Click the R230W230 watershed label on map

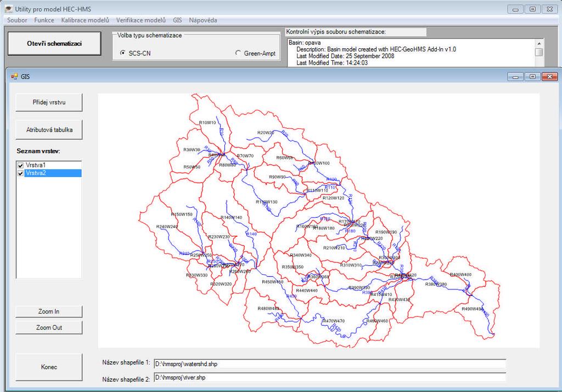[x=219, y=237]
